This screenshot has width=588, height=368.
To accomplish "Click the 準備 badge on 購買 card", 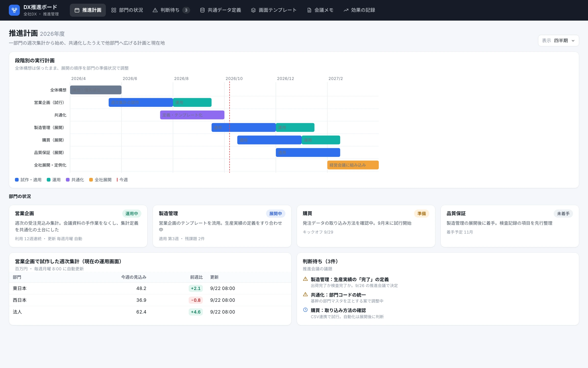I will pos(422,214).
